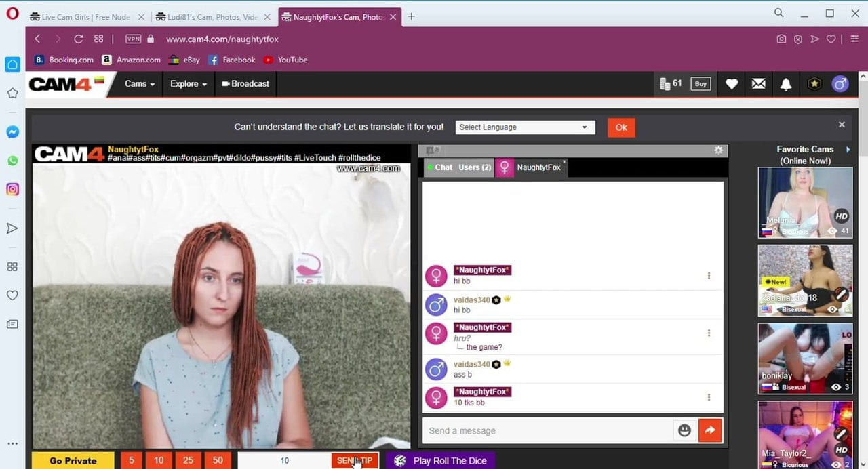
Task: Open WhatsApp in the Opera sidebar
Action: [12, 161]
